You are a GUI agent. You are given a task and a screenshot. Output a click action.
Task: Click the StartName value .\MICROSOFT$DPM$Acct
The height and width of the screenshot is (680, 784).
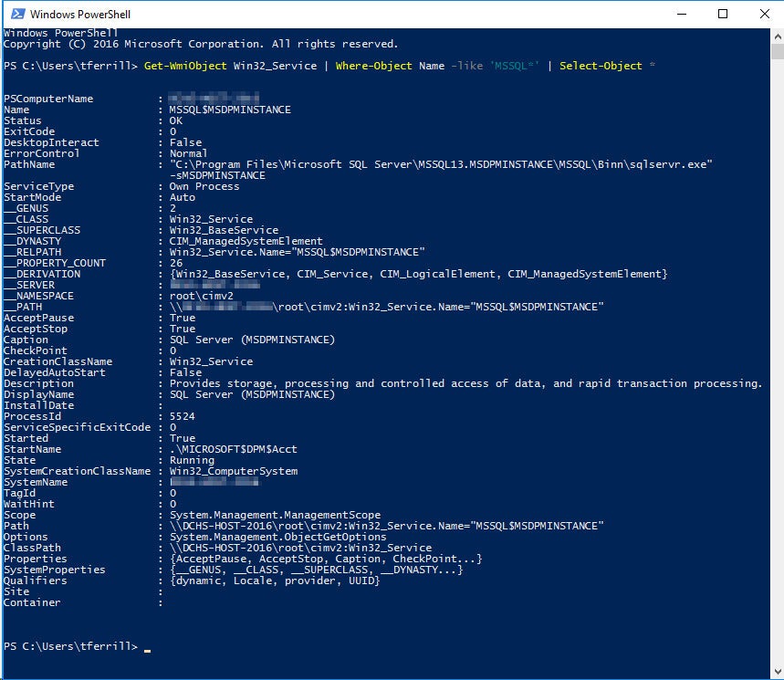click(233, 449)
